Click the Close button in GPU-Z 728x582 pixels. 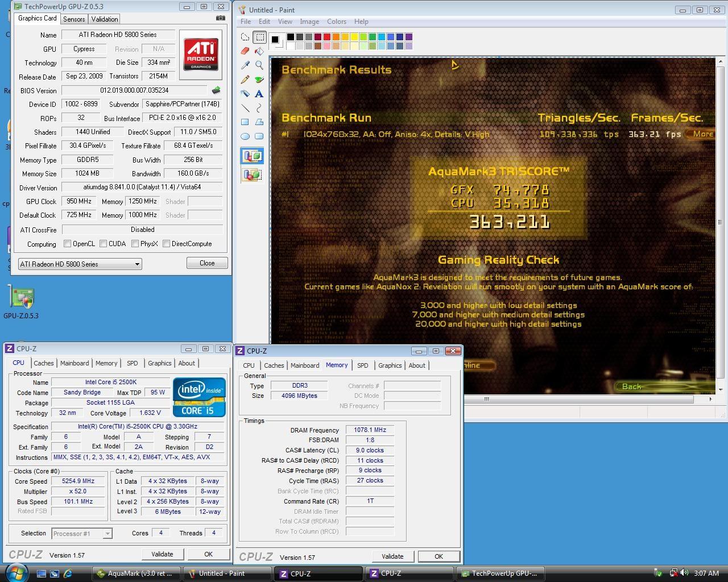click(207, 263)
